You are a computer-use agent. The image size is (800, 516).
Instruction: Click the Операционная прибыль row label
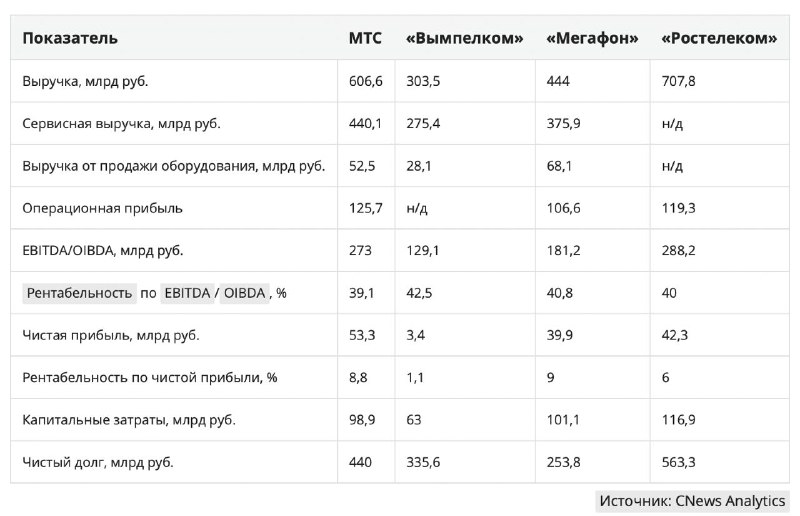coord(103,208)
